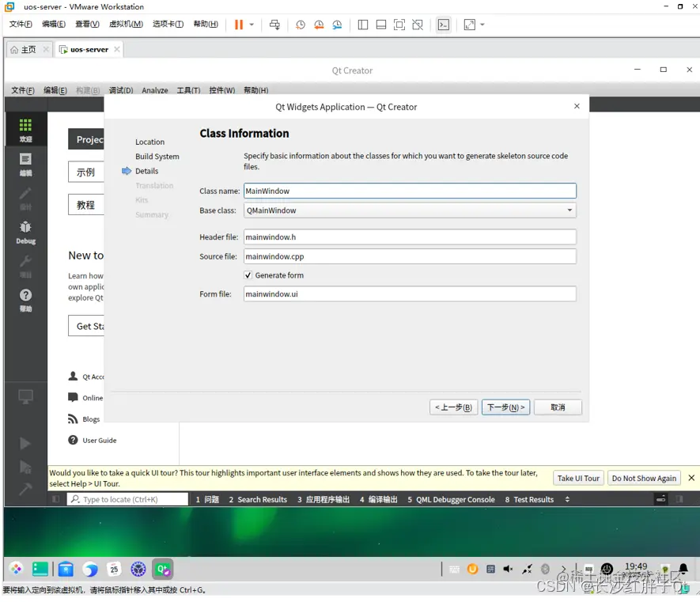
Task: Select the Edit mode icon in Qt Creator sidebar
Action: pos(25,165)
